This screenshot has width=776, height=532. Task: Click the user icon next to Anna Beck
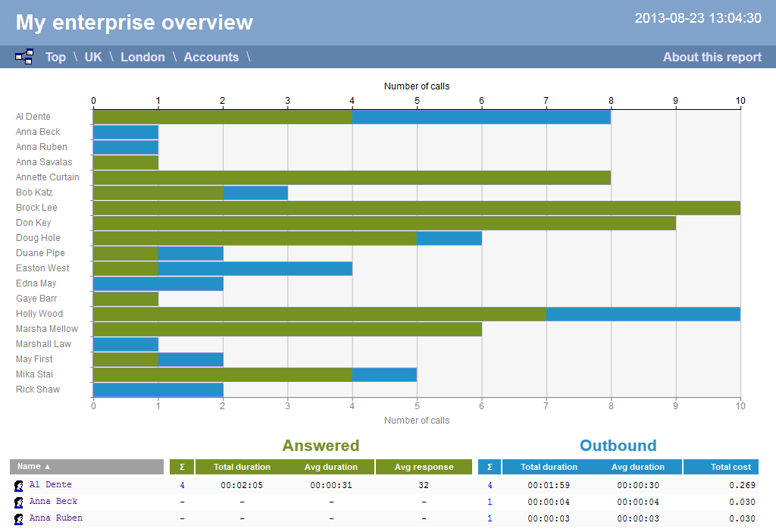[17, 501]
